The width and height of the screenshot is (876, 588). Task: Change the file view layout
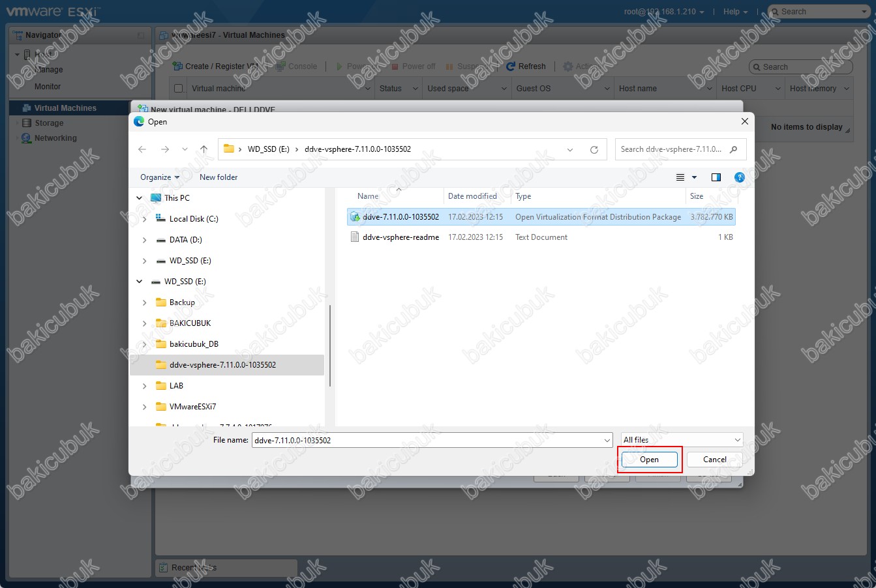tap(680, 177)
